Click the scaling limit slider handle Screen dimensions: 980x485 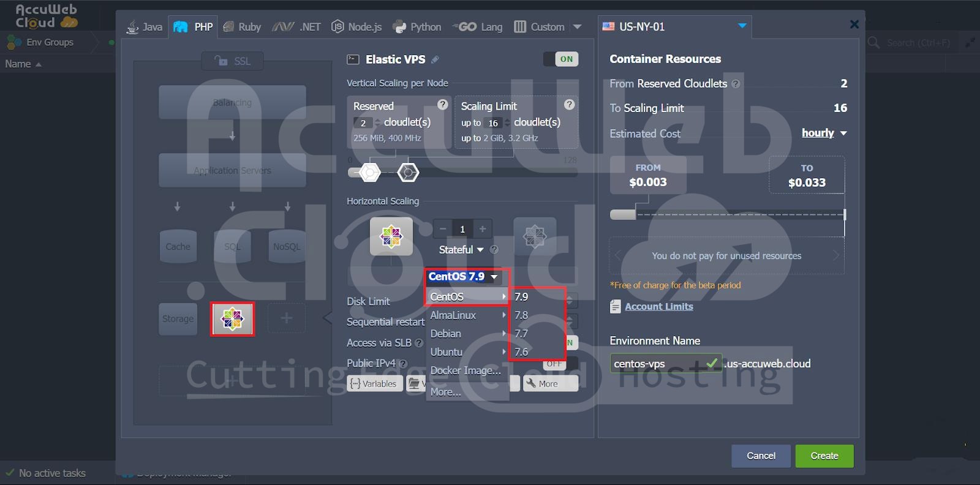[408, 173]
